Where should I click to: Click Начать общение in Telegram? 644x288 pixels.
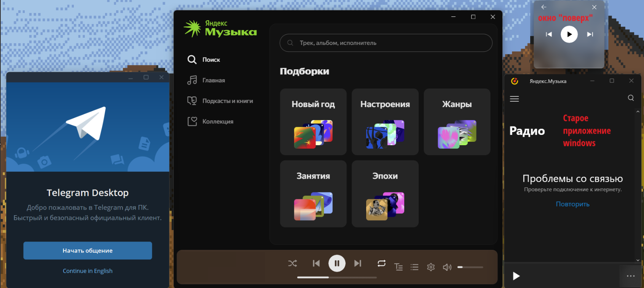coord(88,251)
